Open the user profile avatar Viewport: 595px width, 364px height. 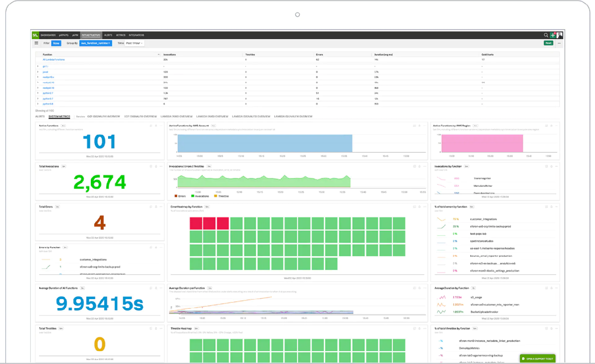(559, 35)
